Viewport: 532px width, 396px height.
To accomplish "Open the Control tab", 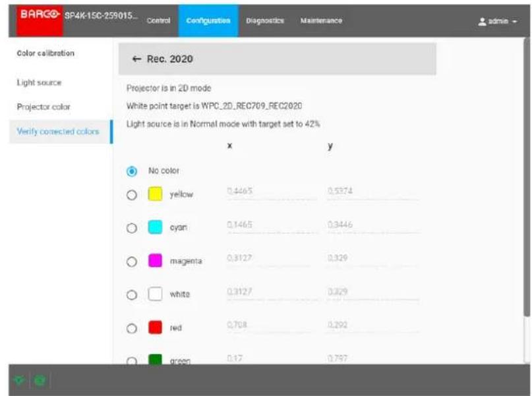I will (158, 20).
